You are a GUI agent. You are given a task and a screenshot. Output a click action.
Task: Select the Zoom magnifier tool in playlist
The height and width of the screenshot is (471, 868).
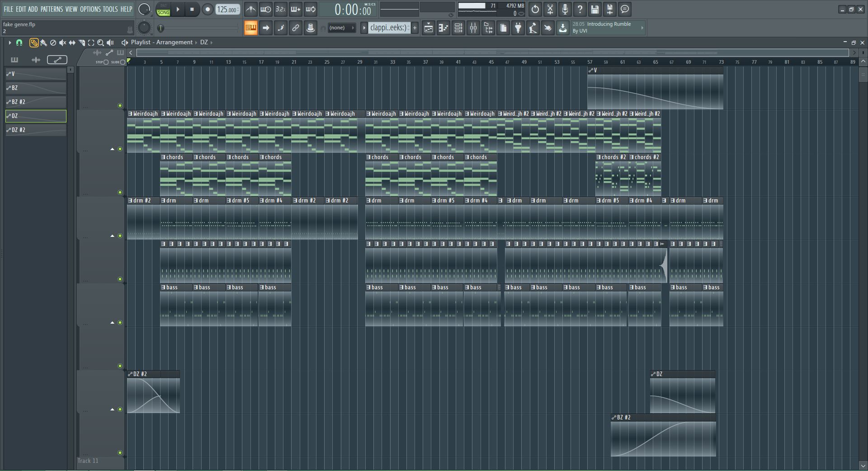click(x=100, y=42)
